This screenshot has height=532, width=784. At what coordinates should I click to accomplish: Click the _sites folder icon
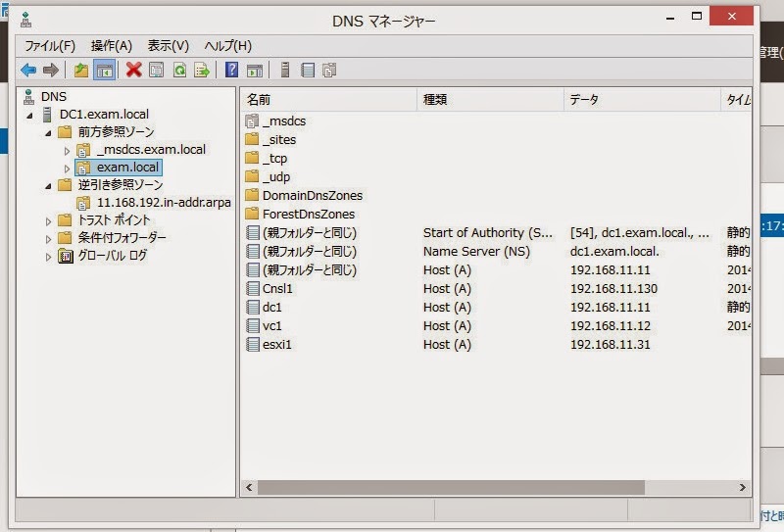tap(253, 139)
